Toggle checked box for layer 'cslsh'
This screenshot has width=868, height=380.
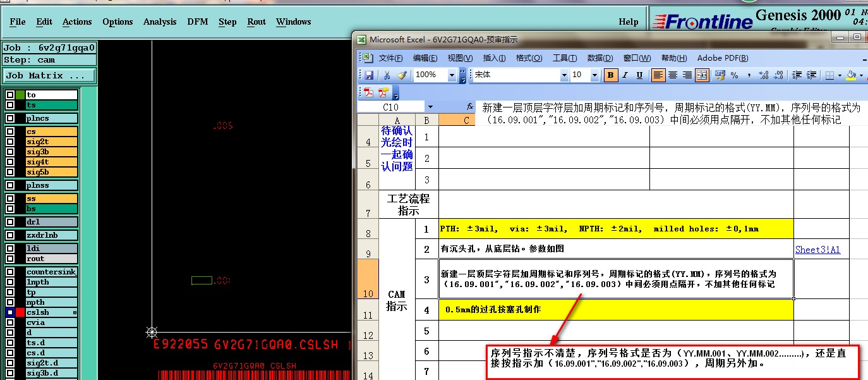click(x=10, y=312)
